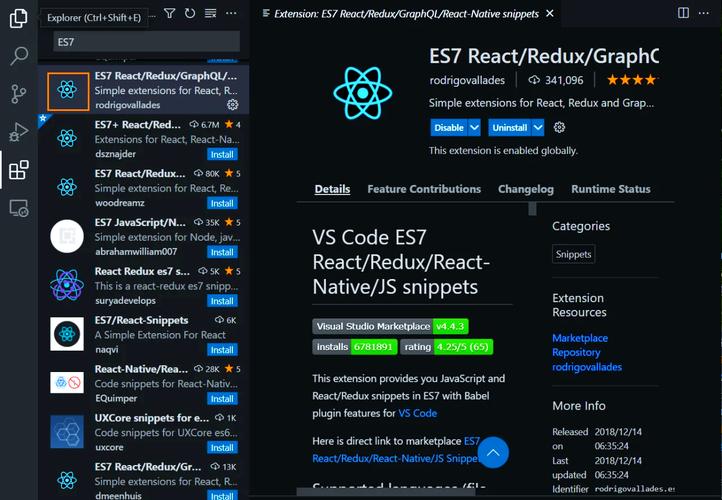Install the uxcore UXCore snippets extension

tap(222, 448)
